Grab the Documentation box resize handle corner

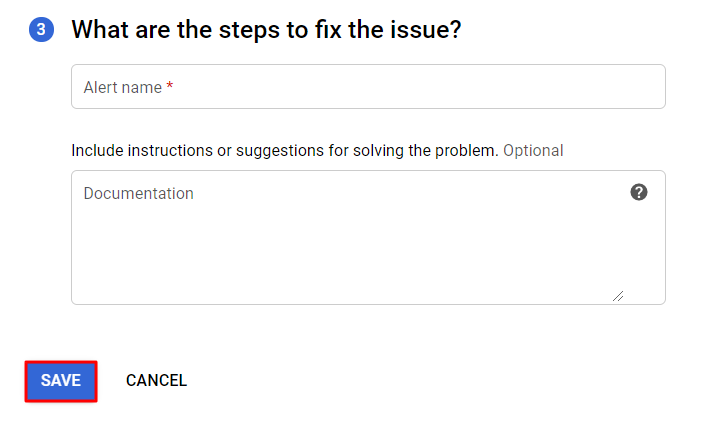click(618, 296)
